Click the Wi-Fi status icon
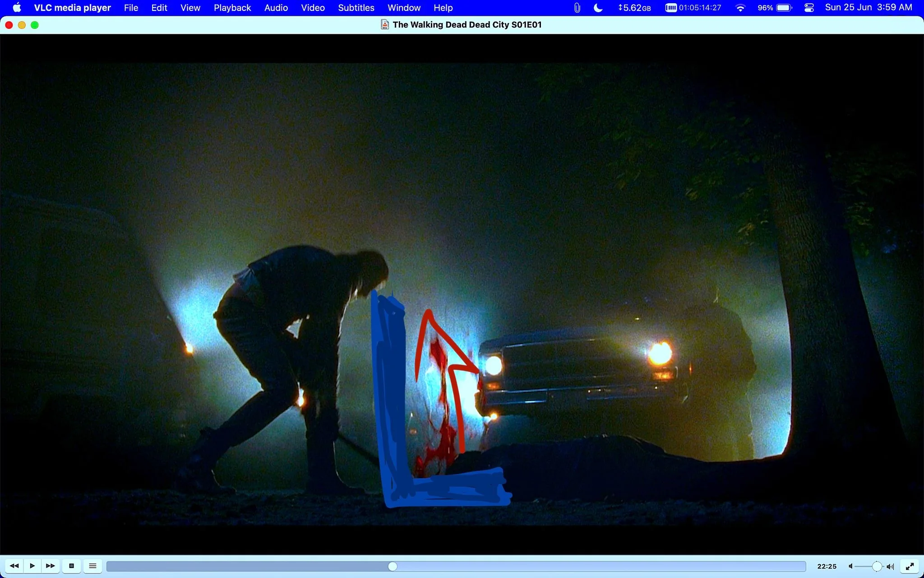 point(740,8)
